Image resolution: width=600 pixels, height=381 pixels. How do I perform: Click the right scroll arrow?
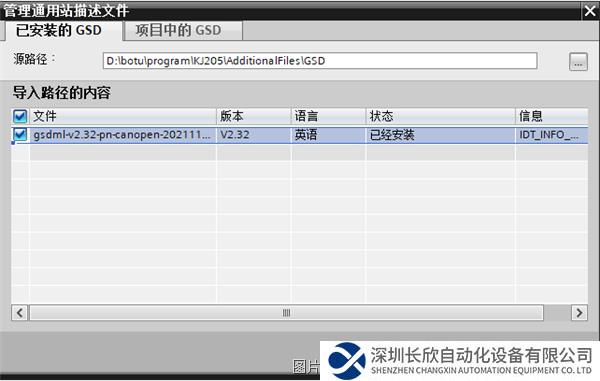pyautogui.click(x=579, y=313)
